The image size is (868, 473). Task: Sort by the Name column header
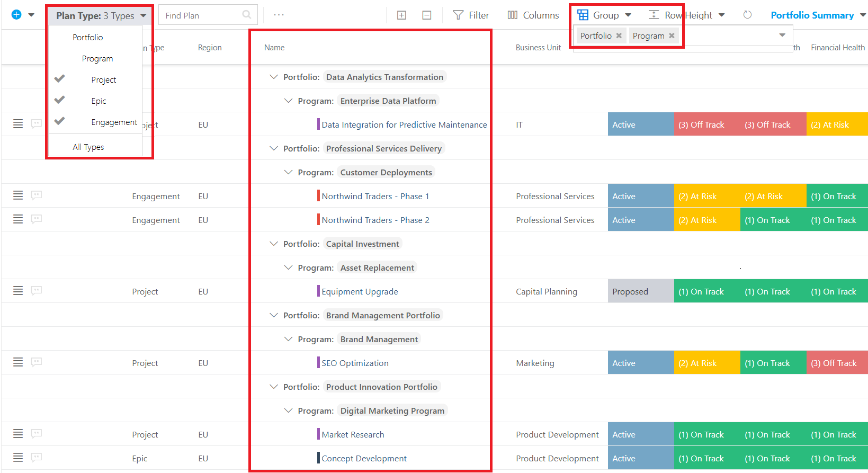coord(274,47)
